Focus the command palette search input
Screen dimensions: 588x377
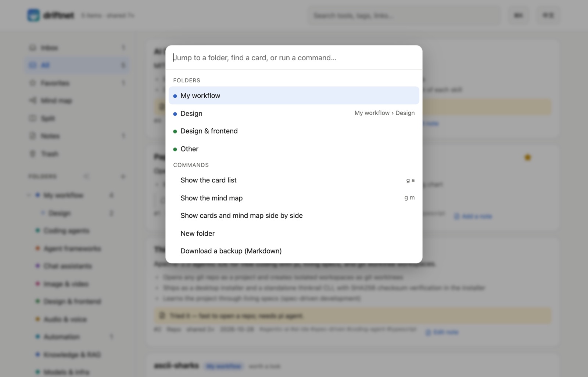coord(294,58)
